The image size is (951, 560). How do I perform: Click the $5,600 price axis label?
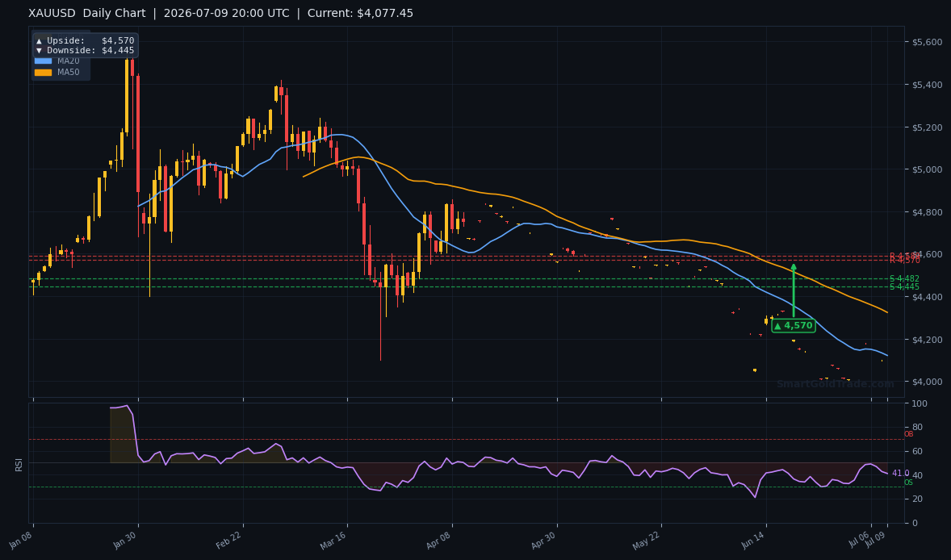928,42
